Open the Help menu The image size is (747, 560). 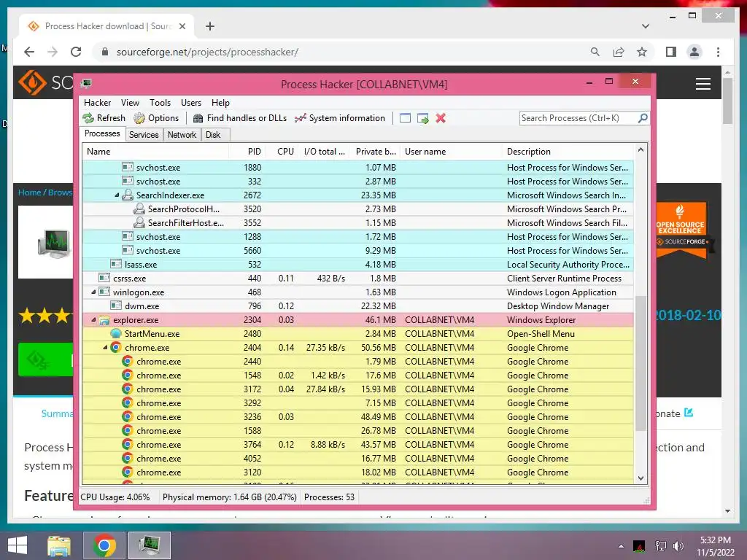[220, 102]
